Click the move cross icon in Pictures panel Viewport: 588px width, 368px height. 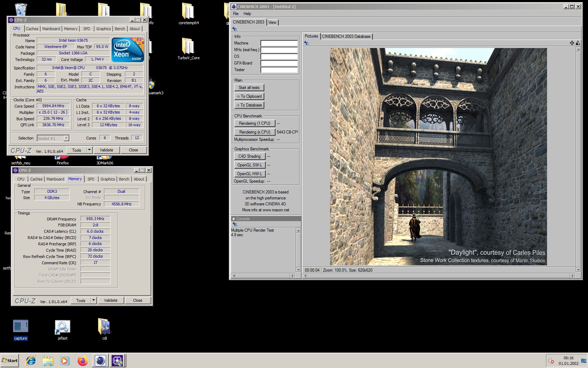pos(572,43)
